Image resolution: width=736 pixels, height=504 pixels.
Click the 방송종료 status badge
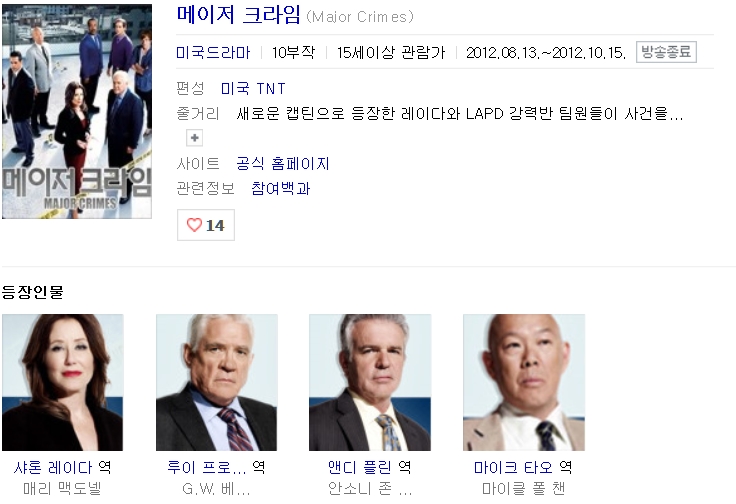pos(666,52)
